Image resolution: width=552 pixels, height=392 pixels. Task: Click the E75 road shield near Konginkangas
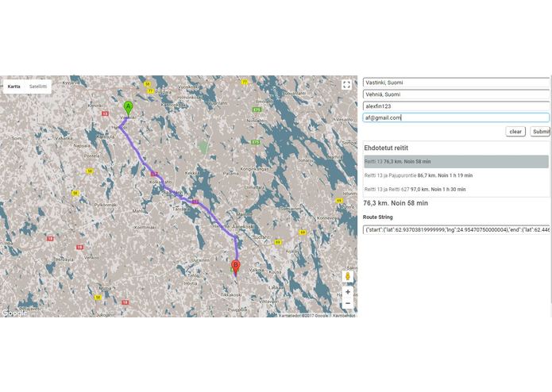(x=256, y=142)
